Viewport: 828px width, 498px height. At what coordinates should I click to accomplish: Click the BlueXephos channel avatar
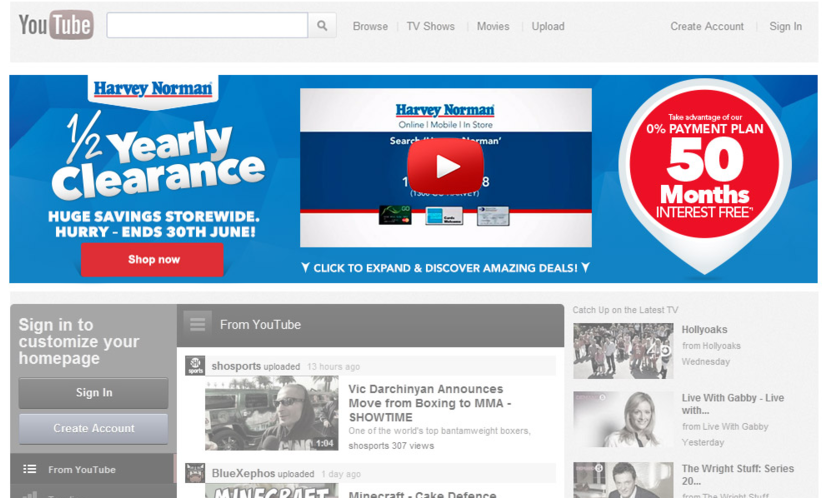tap(195, 473)
